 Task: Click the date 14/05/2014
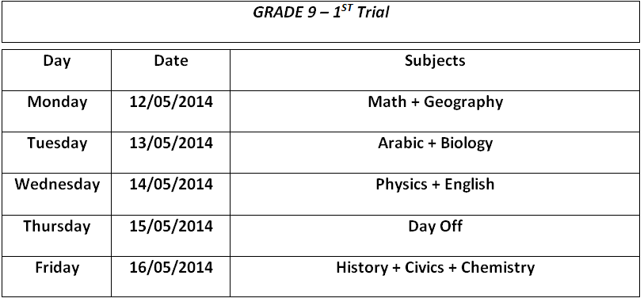pos(171,185)
